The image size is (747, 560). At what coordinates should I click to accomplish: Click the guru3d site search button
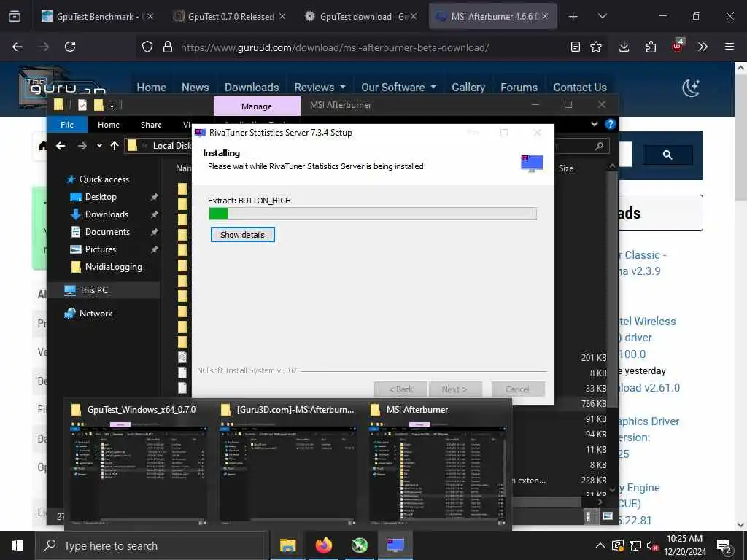tap(667, 155)
